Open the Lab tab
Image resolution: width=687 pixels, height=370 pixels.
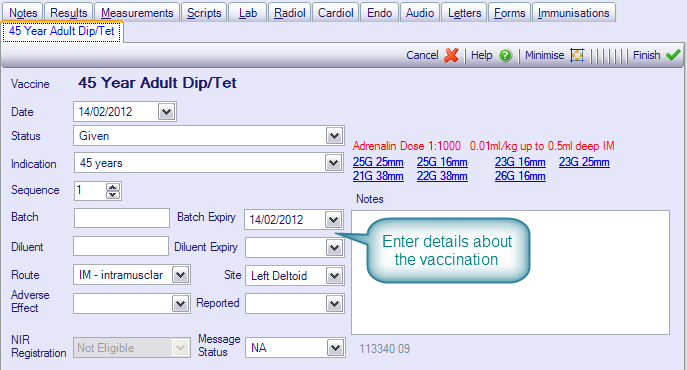[248, 13]
